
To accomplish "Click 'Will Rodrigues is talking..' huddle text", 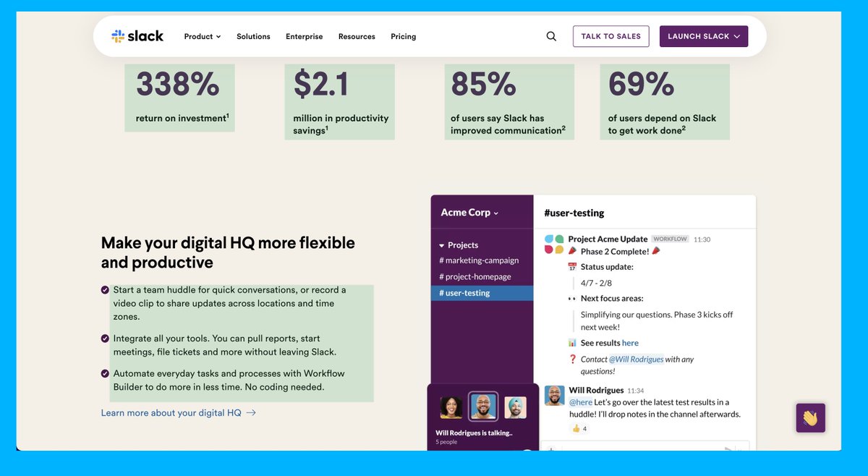I will tap(474, 433).
